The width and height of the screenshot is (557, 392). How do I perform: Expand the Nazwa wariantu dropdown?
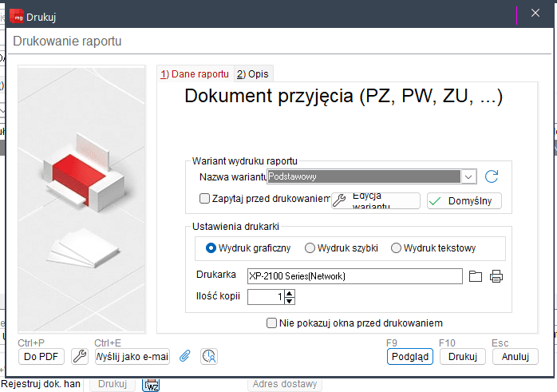click(469, 176)
